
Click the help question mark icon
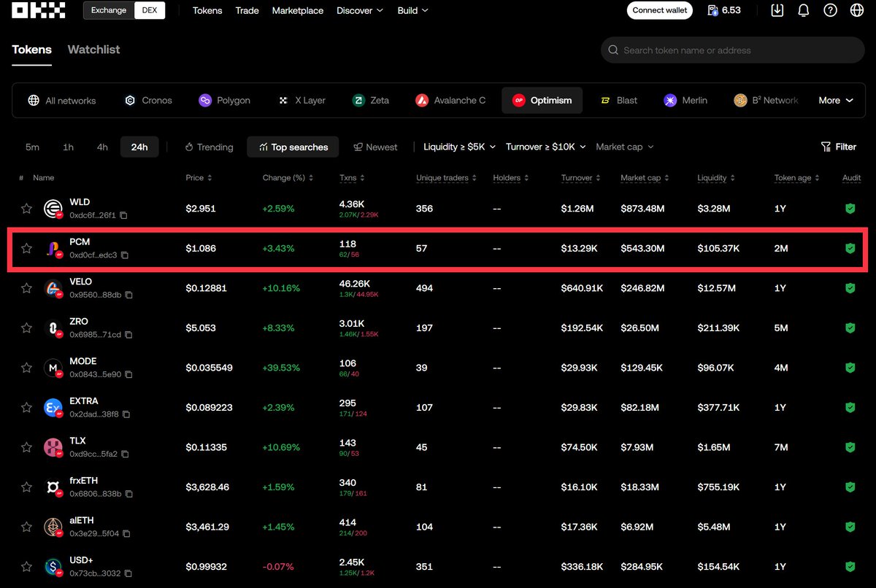pyautogui.click(x=830, y=10)
